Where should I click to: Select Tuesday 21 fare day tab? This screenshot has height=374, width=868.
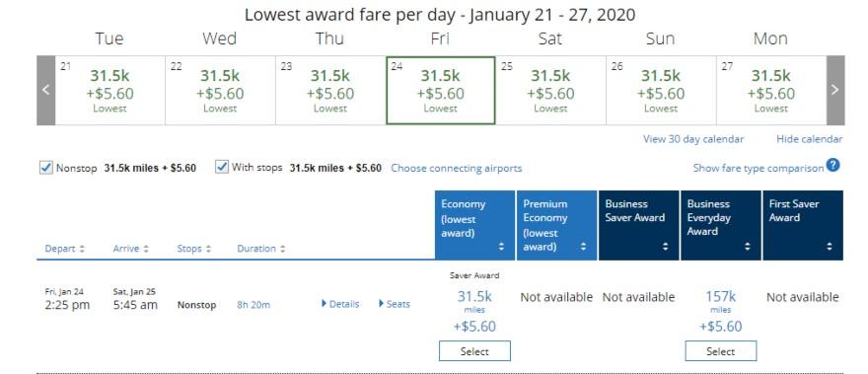[109, 91]
